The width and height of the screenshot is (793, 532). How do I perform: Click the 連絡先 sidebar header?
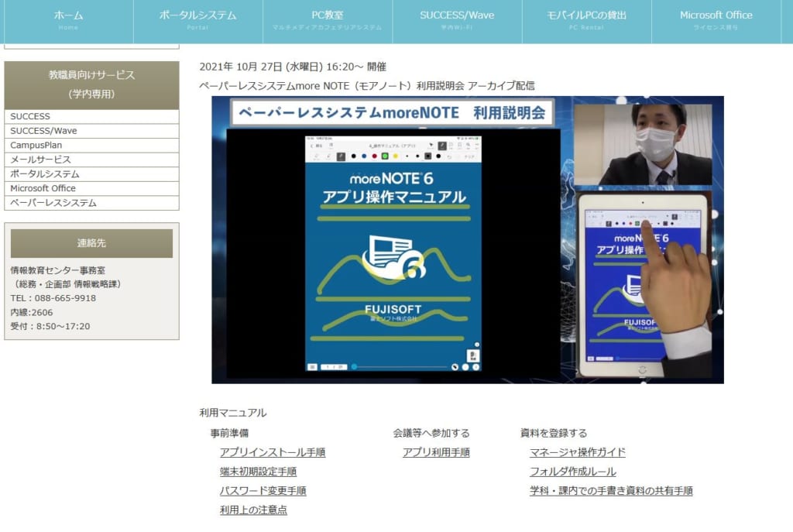pyautogui.click(x=91, y=243)
